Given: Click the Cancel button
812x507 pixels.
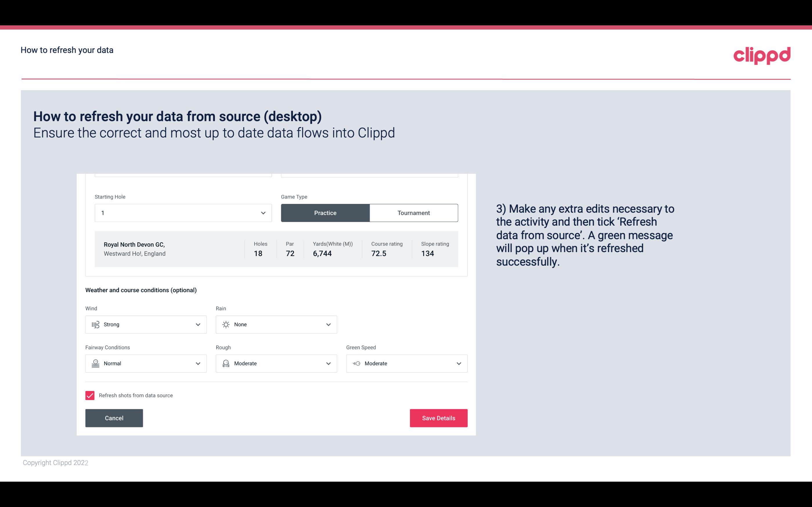Looking at the screenshot, I should click(x=114, y=418).
